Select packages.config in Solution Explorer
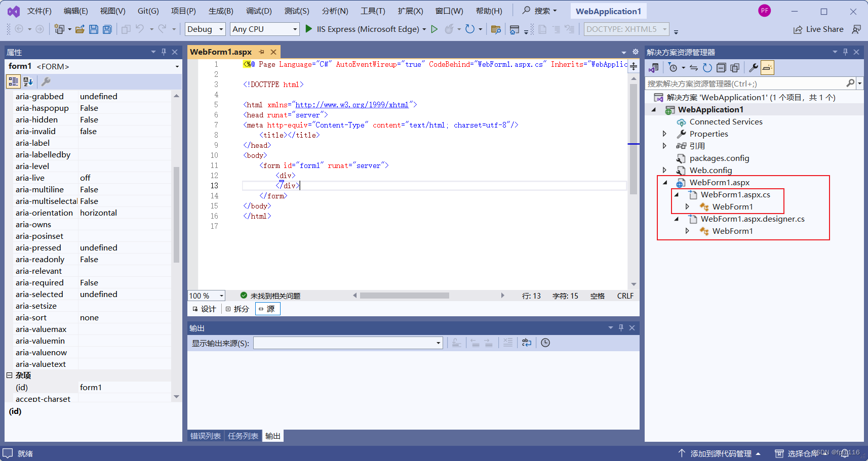Screen dimensions: 868x461 point(719,158)
